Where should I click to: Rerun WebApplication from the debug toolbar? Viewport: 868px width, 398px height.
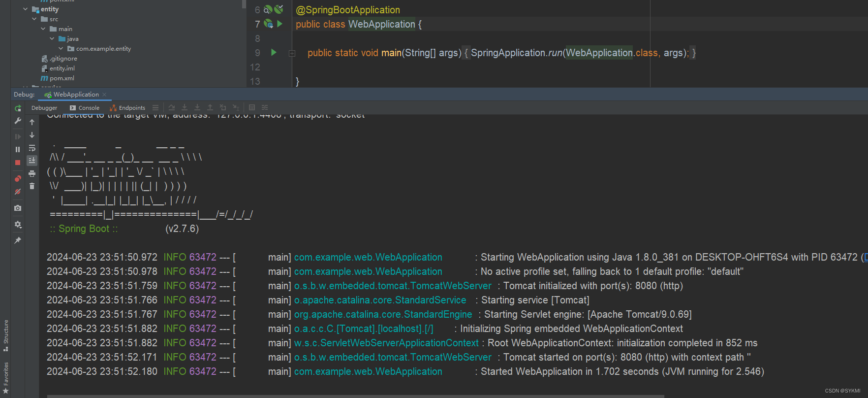tap(18, 108)
